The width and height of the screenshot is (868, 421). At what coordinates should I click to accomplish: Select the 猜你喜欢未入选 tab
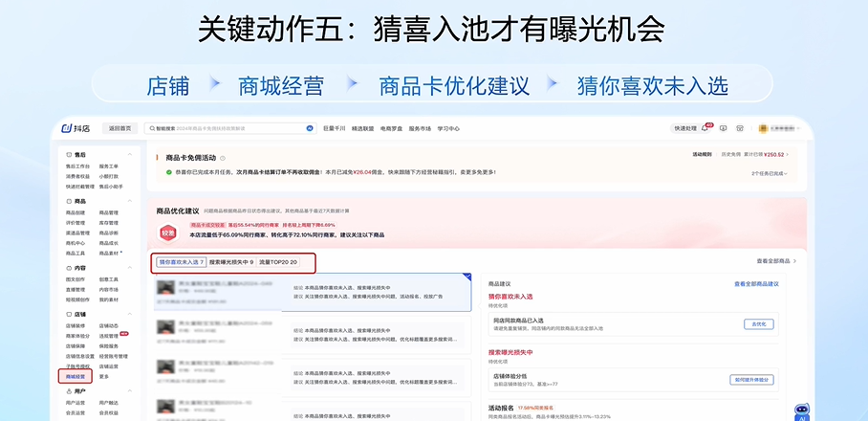(x=182, y=261)
